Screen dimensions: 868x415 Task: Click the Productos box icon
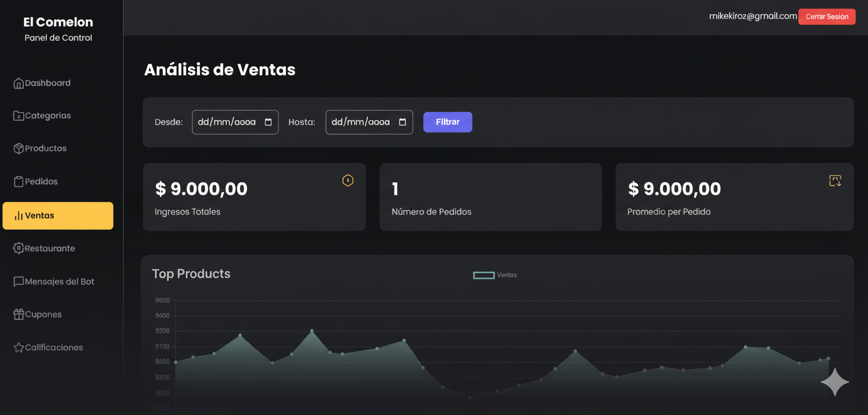tap(18, 149)
